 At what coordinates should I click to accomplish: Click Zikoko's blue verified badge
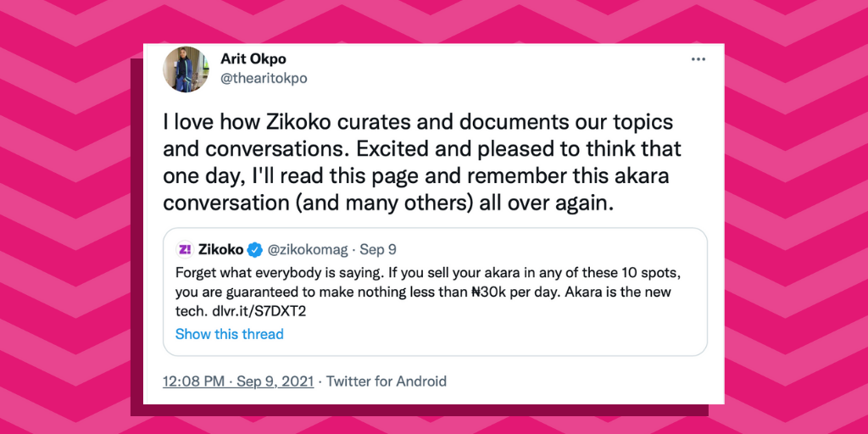pyautogui.click(x=255, y=250)
